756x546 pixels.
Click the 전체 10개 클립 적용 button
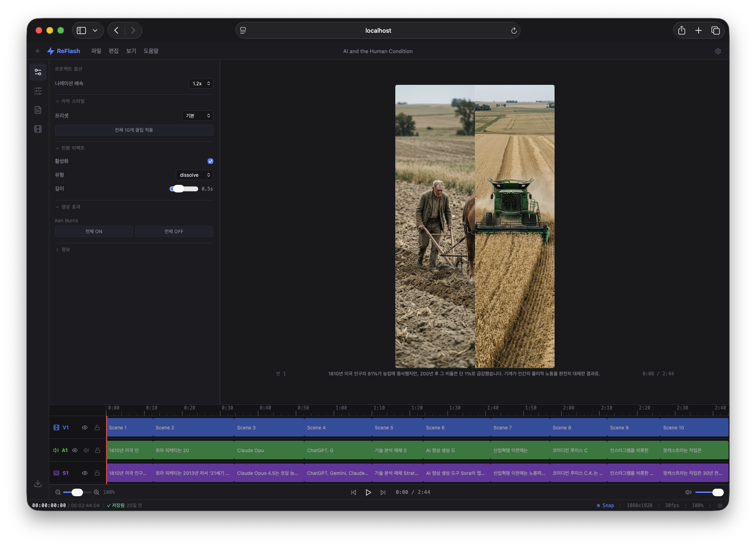(x=134, y=130)
